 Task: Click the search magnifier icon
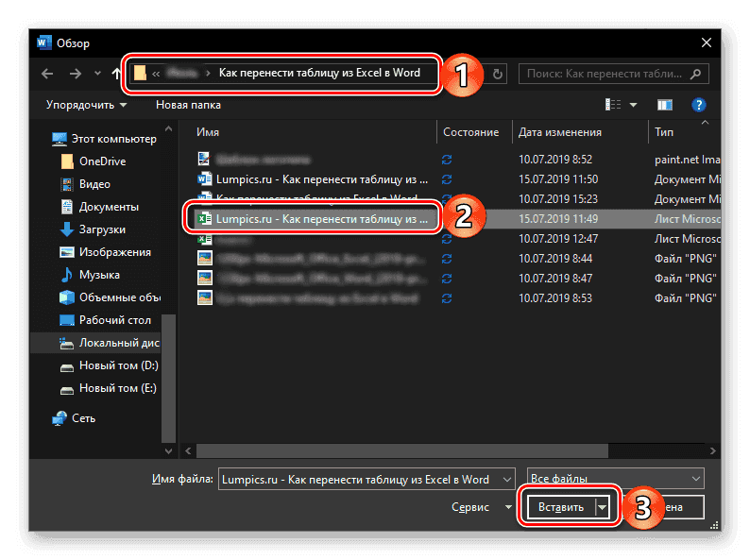[x=696, y=74]
